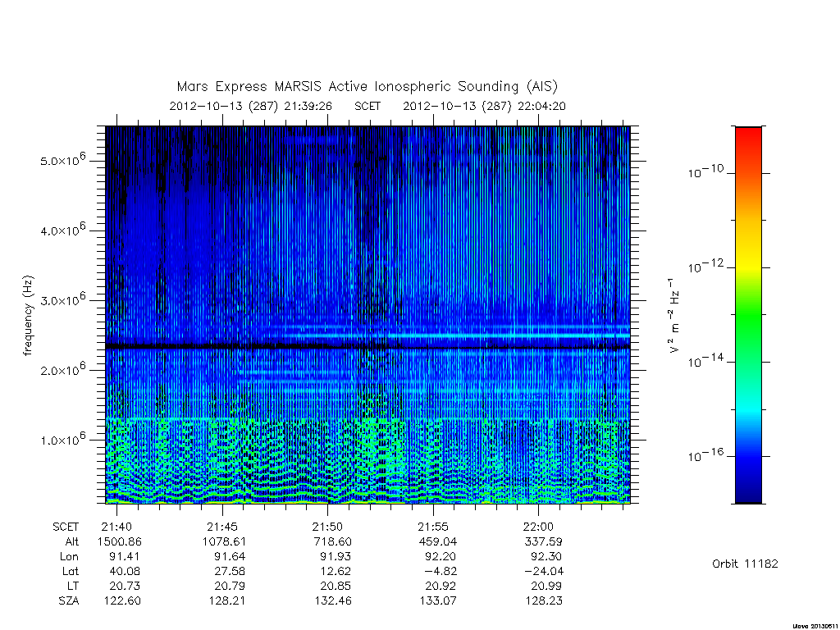Screen dimensions: 840x630
Task: Click the end time '2012-10-13 (287) 22:04:20'
Action: coord(484,106)
